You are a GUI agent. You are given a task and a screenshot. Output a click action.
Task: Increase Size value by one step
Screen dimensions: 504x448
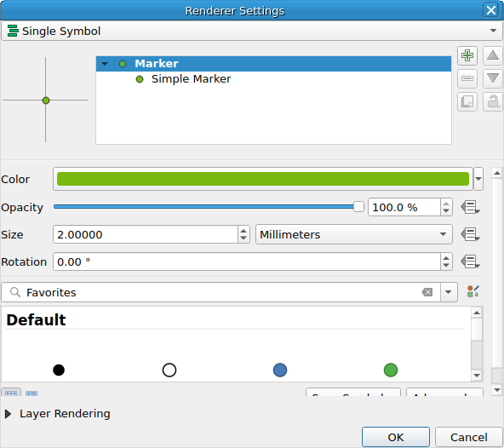[x=243, y=231]
